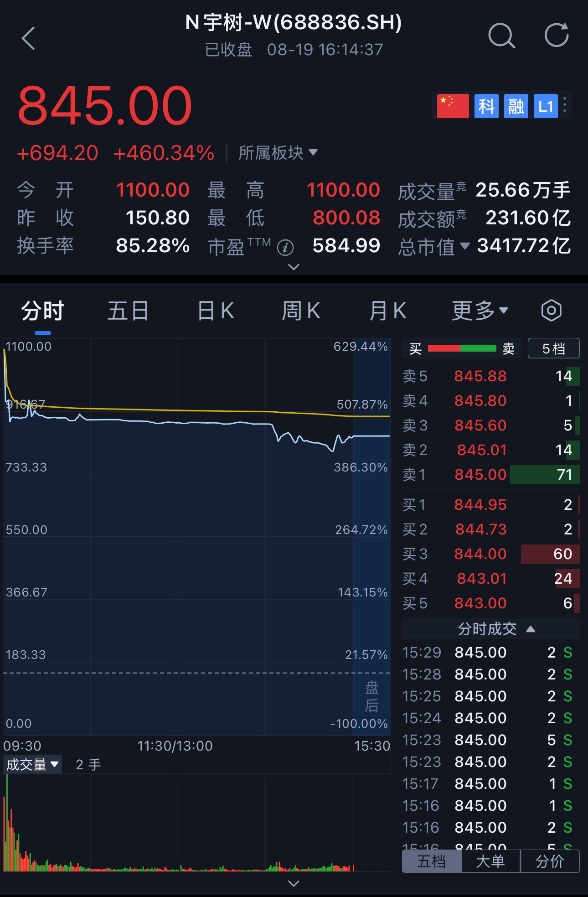Image resolution: width=588 pixels, height=897 pixels.
Task: Tap the back arrow icon
Action: (x=28, y=38)
